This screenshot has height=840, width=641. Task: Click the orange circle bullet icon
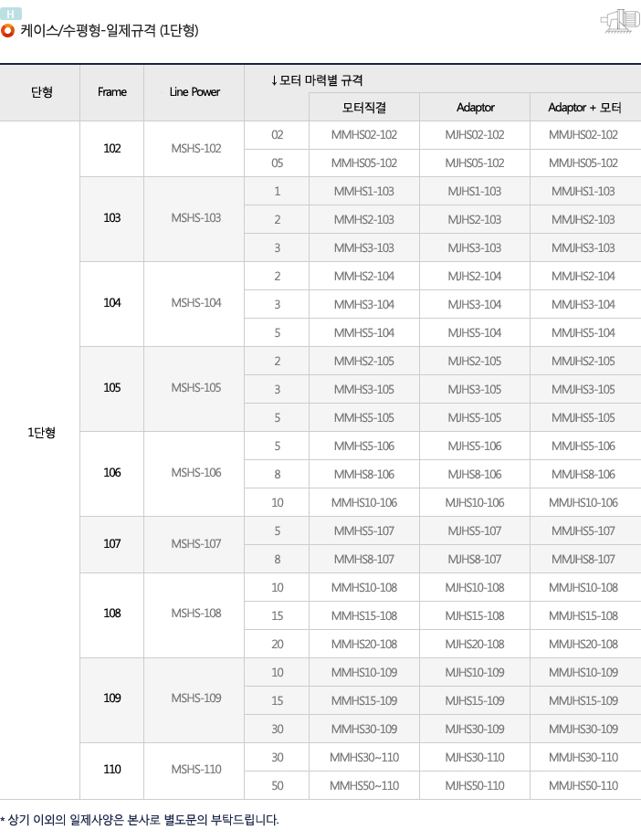(x=7, y=30)
